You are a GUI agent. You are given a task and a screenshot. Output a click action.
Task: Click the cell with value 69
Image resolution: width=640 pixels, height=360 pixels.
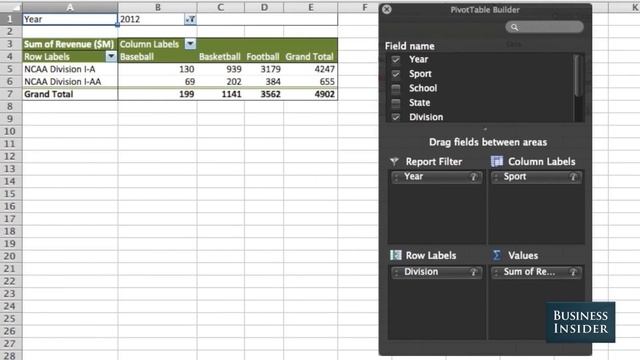pyautogui.click(x=158, y=82)
